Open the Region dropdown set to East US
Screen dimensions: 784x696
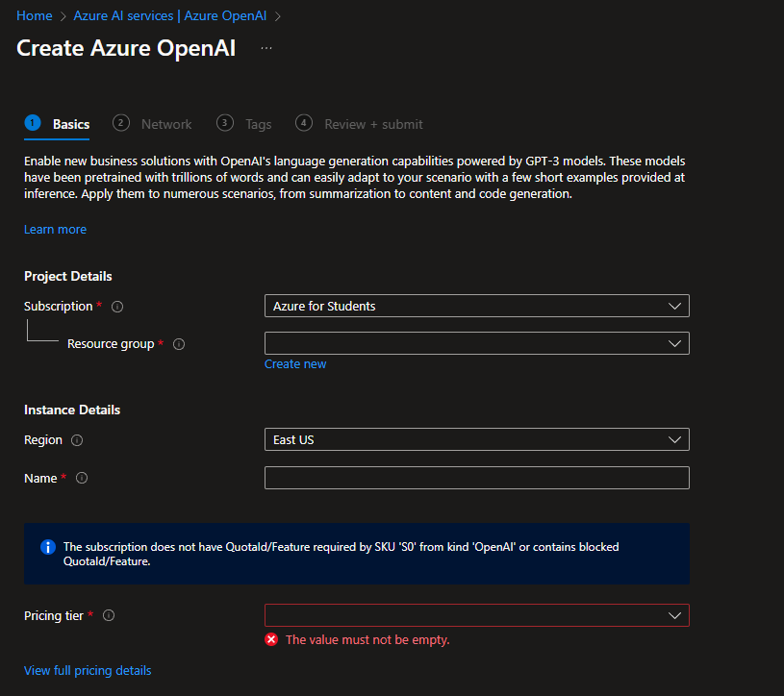pyautogui.click(x=476, y=439)
